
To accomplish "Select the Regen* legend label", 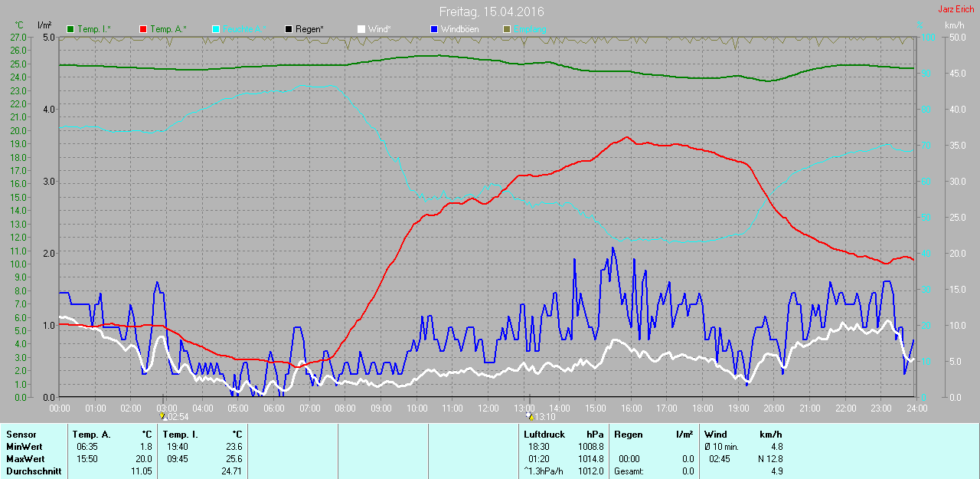I will (x=309, y=29).
